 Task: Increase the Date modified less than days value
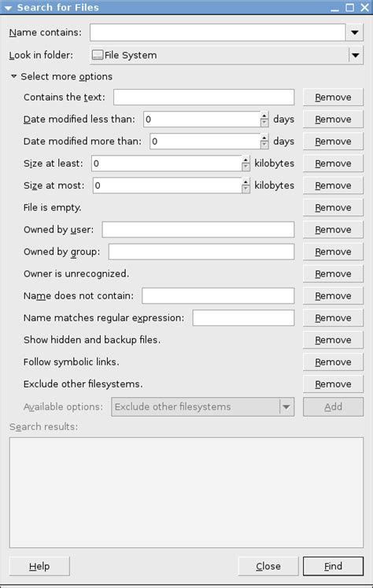pos(264,116)
